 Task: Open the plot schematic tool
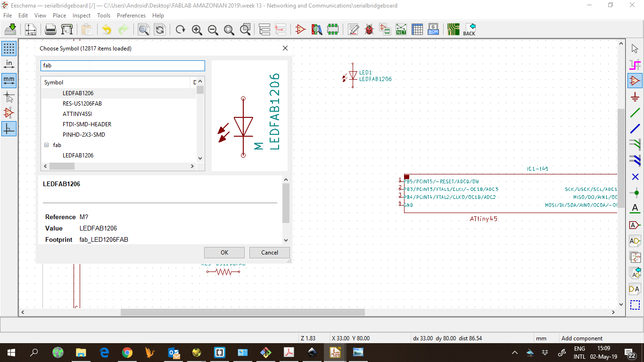pos(67,30)
